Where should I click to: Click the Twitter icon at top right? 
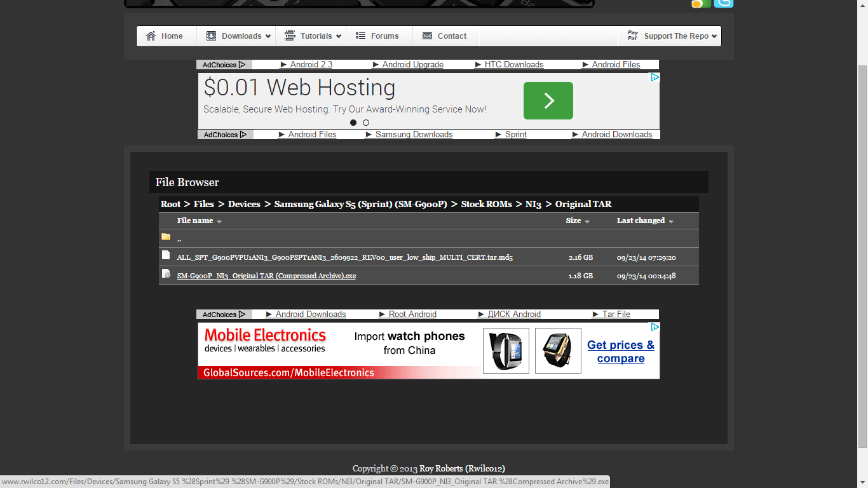click(723, 3)
